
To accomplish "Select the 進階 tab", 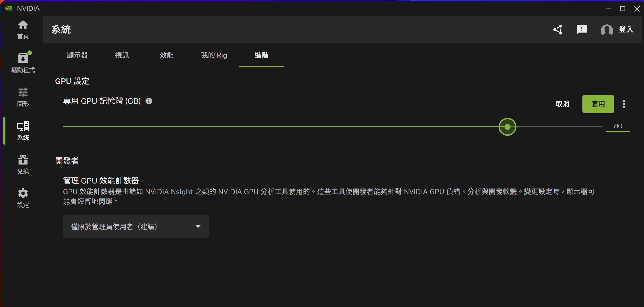I will pyautogui.click(x=261, y=55).
